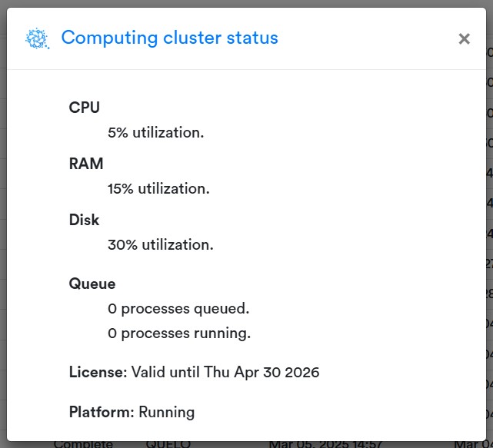
Task: Click the QUELO cell in the background table
Action: click(168, 443)
